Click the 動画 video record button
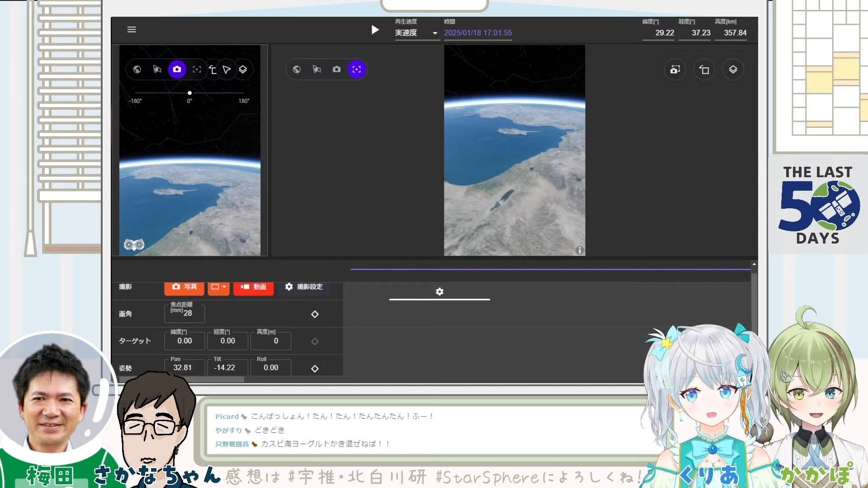 (253, 287)
